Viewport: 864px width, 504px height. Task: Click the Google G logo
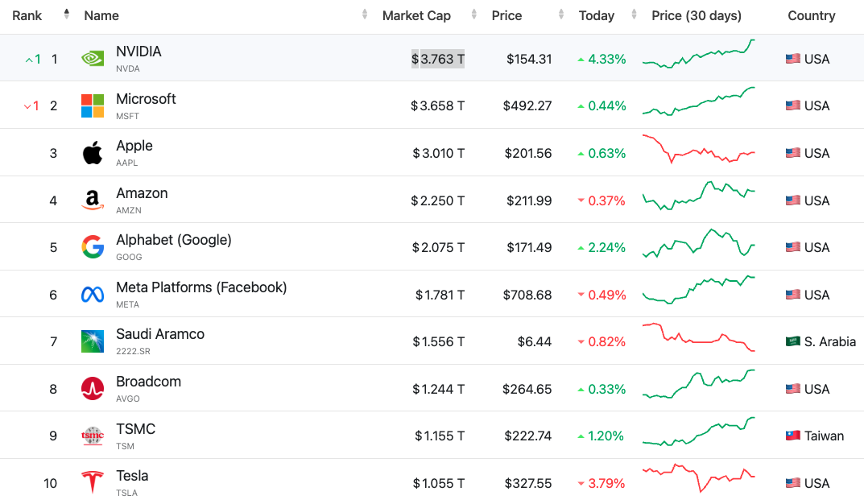tap(93, 247)
